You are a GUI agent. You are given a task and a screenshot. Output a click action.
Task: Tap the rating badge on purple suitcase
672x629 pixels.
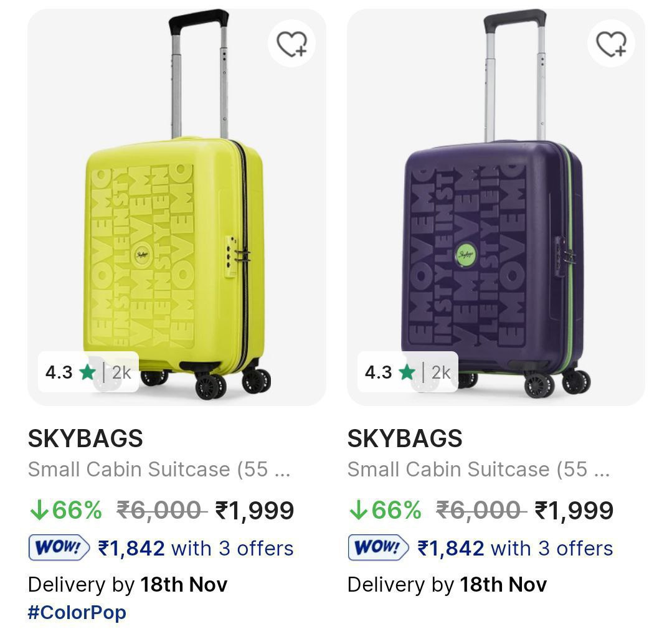(x=407, y=372)
